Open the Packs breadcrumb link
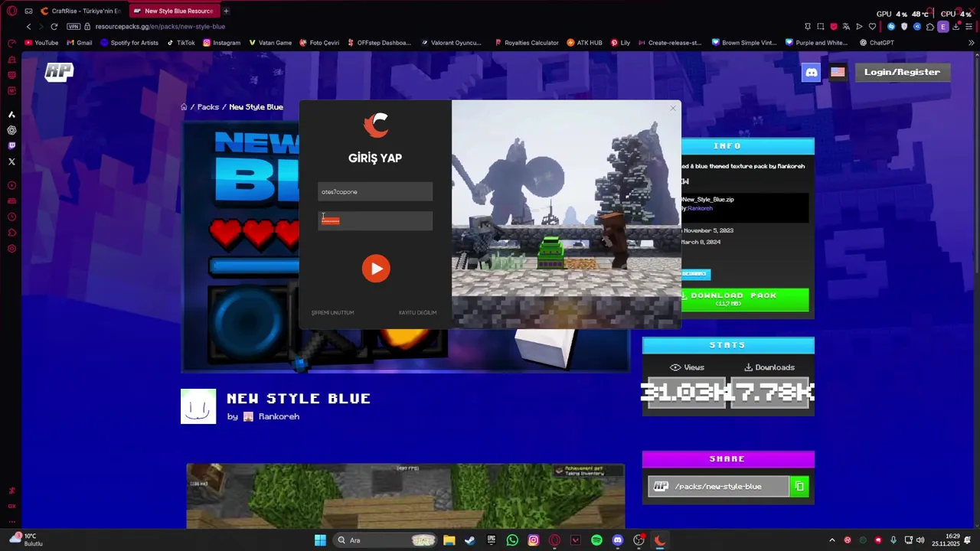 point(207,107)
